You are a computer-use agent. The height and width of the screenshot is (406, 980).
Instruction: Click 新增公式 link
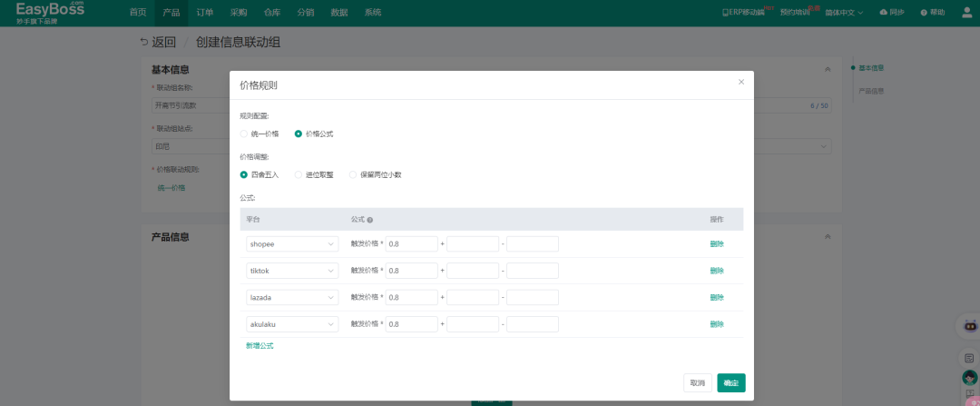[x=260, y=346]
